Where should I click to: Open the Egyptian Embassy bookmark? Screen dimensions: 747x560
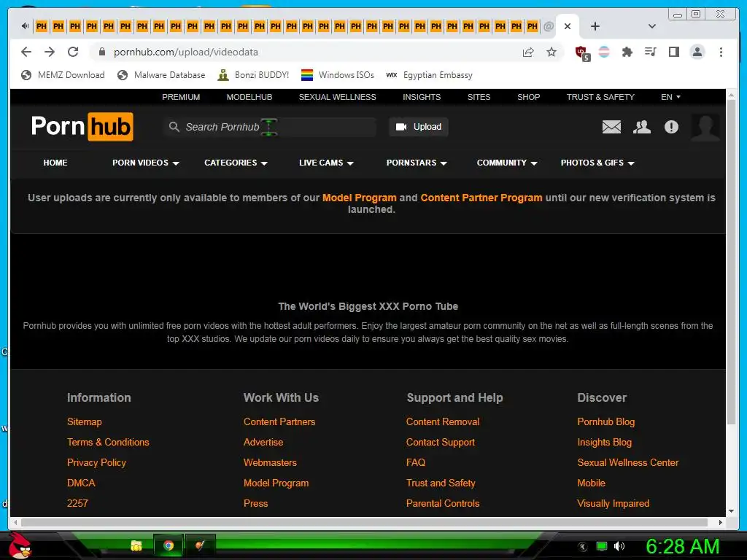click(430, 75)
